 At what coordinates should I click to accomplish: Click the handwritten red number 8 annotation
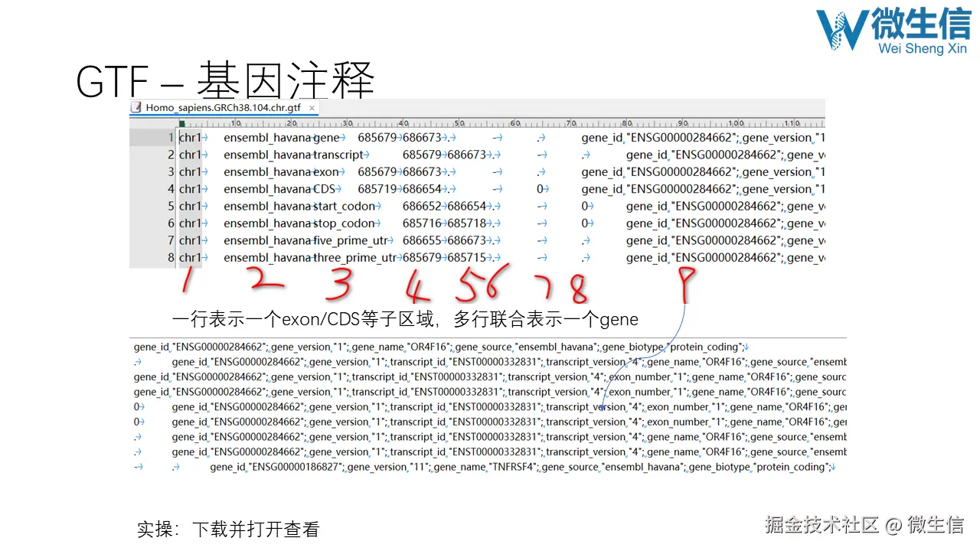580,287
